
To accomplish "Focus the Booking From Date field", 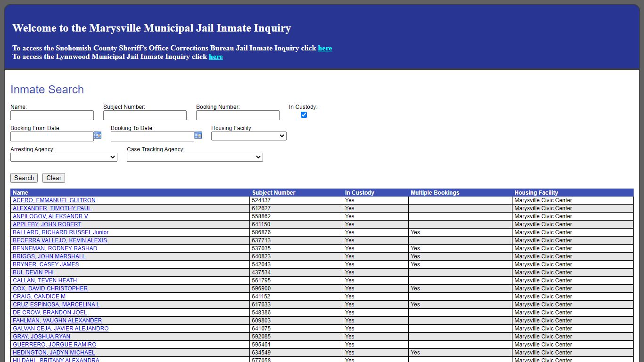I will (x=52, y=136).
